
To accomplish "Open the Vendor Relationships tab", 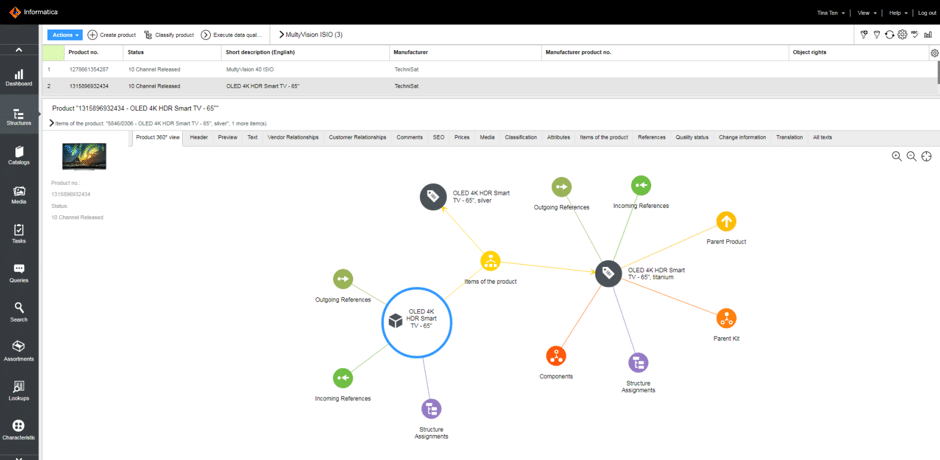I will (293, 137).
